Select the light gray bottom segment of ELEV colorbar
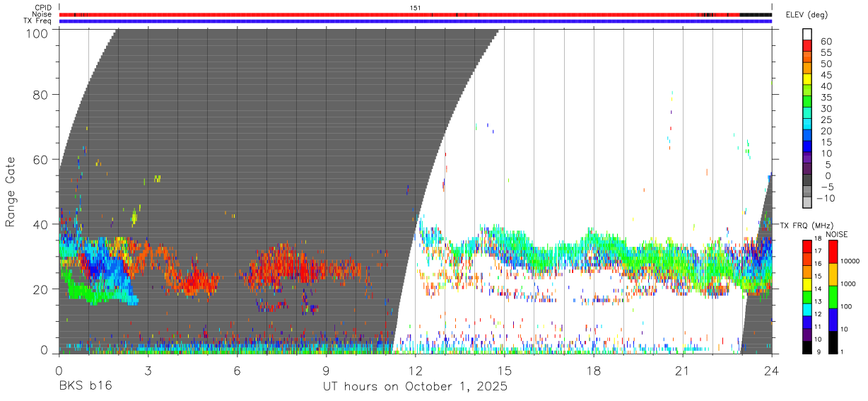This screenshot has width=868, height=401. [x=807, y=204]
